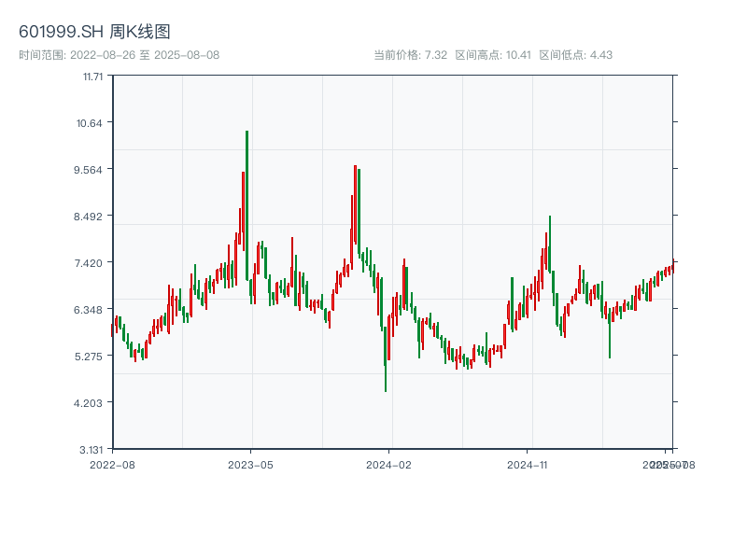Click the 6.348 y-axis label
Image resolution: width=747 pixels, height=560 pixels.
92,309
